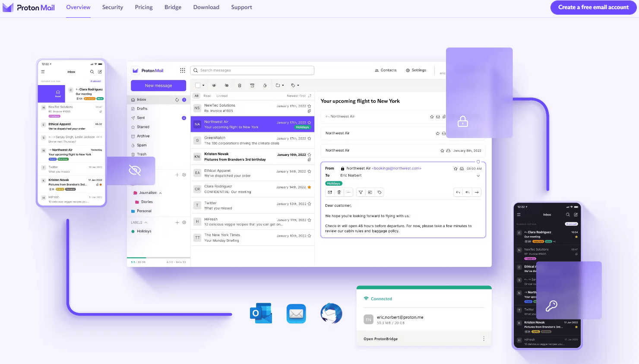Screen dimensions: 639x364
Task: Click the spam flame toolbar icon
Action: click(x=265, y=85)
